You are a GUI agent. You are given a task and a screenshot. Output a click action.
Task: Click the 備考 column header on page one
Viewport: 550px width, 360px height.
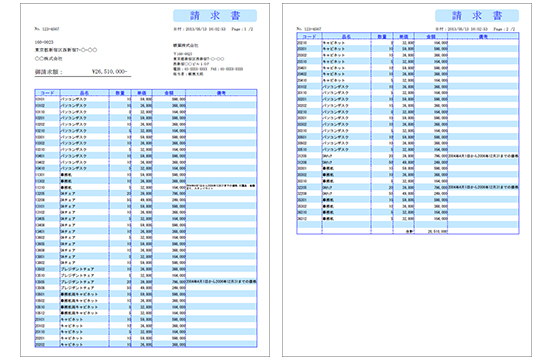221,93
